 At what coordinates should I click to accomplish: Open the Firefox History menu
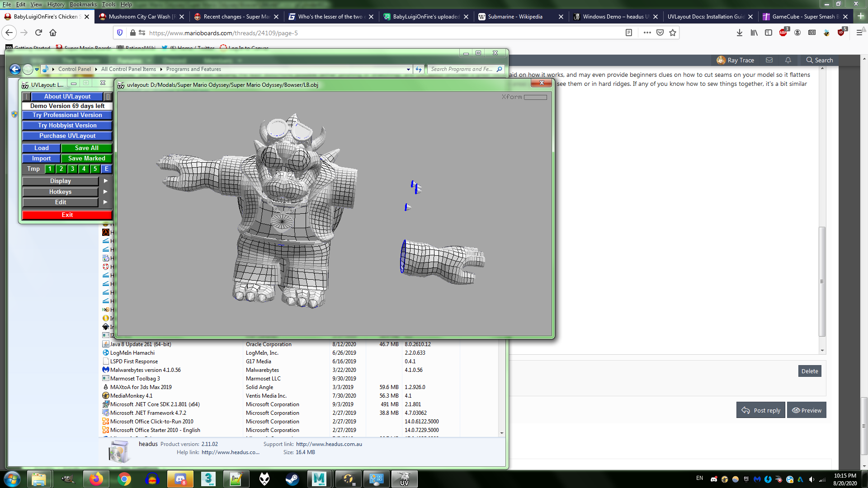coord(56,4)
